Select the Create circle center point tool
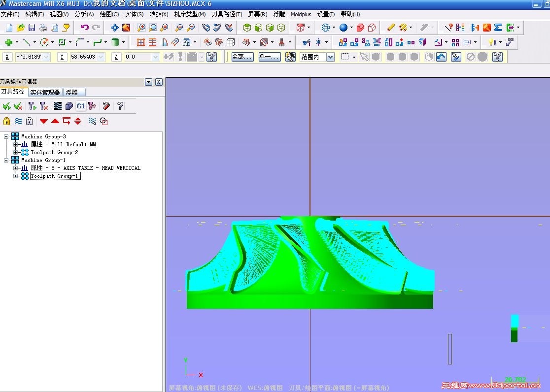 [44, 42]
